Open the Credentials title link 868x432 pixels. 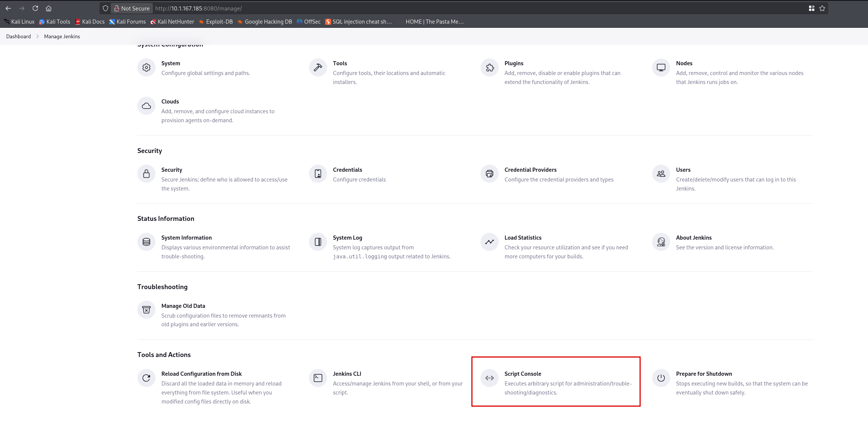[347, 170]
